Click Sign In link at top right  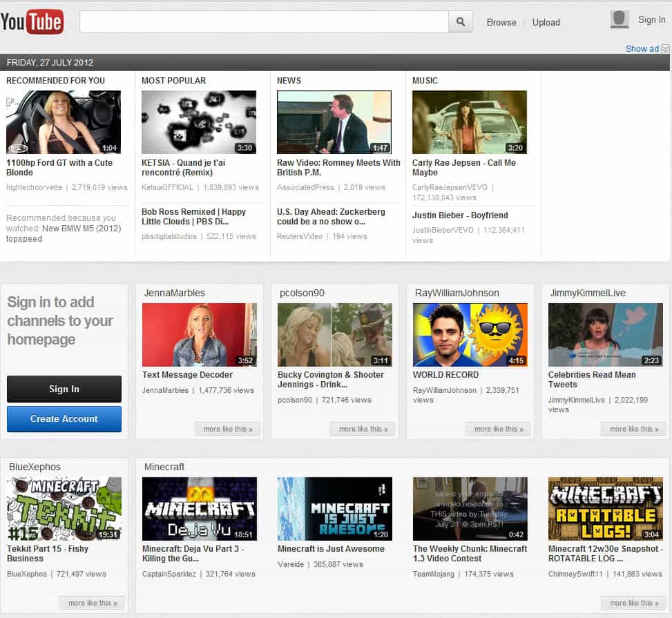click(651, 20)
